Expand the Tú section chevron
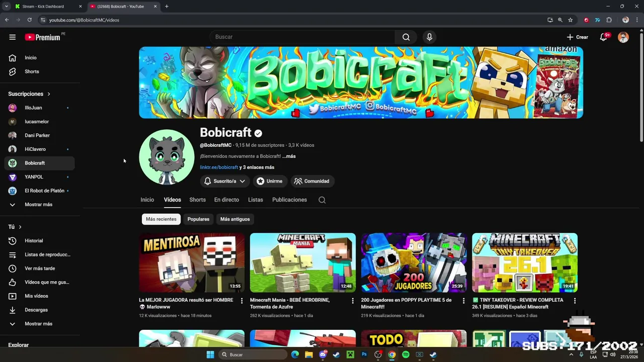The image size is (644, 362). click(20, 227)
